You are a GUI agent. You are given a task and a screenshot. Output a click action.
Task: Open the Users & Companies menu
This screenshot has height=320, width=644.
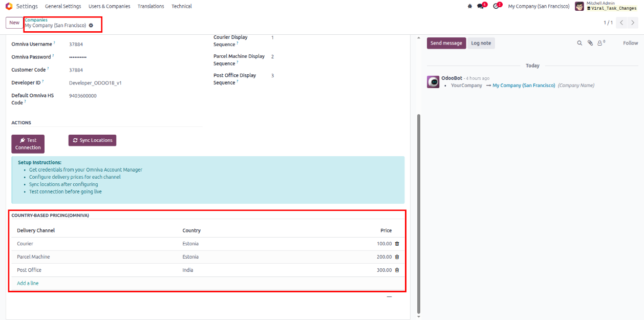click(x=109, y=6)
